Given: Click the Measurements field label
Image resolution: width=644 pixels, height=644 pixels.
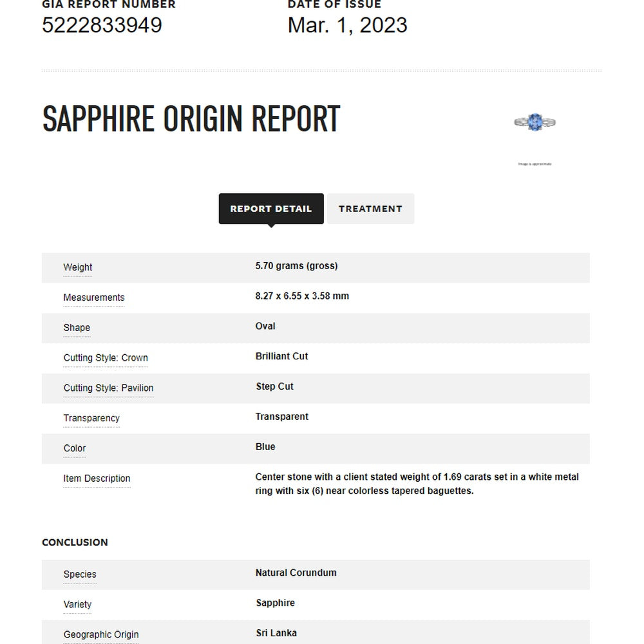Looking at the screenshot, I should pyautogui.click(x=93, y=298).
